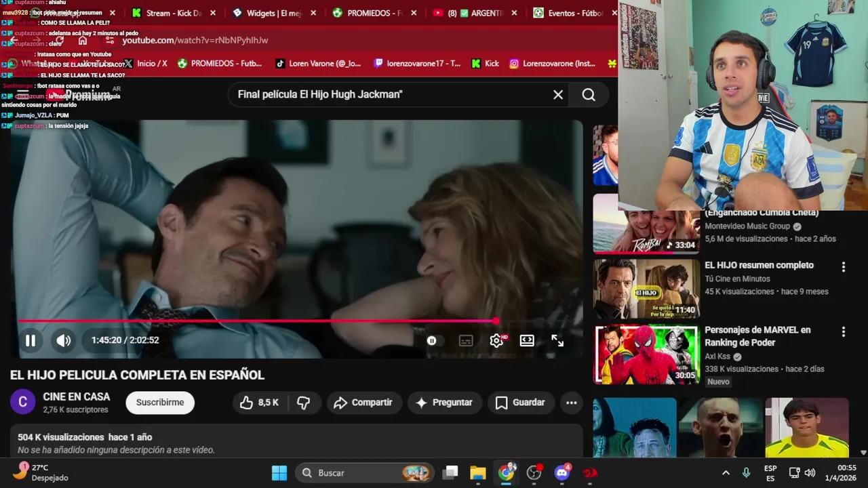
Task: Open Personajes de MARVEL ranking thumbnail
Action: click(x=646, y=354)
